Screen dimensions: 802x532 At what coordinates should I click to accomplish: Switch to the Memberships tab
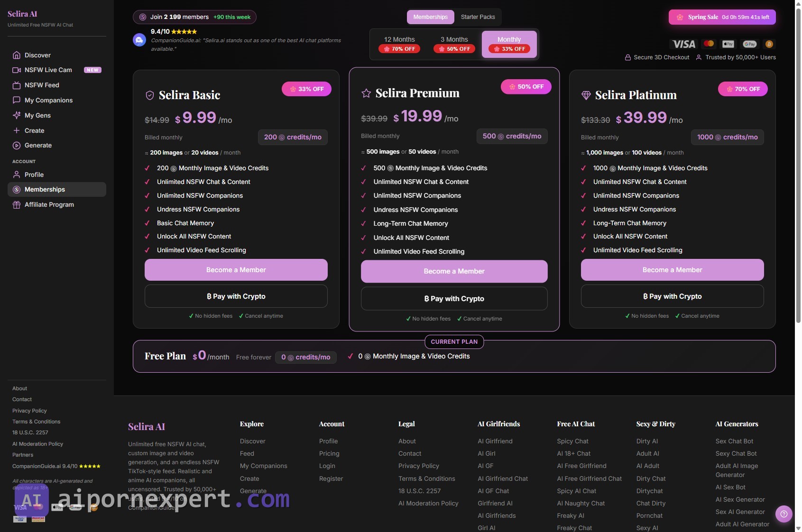[x=431, y=17]
